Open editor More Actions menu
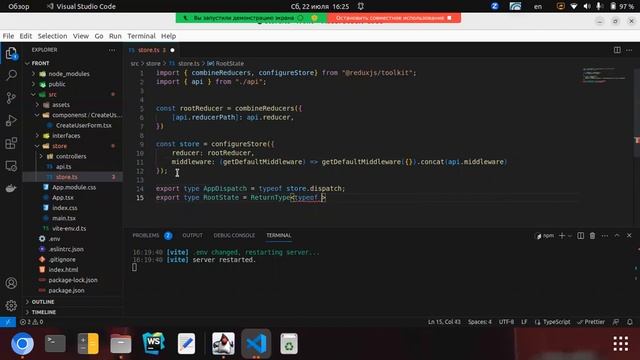The width and height of the screenshot is (640, 360). point(629,50)
